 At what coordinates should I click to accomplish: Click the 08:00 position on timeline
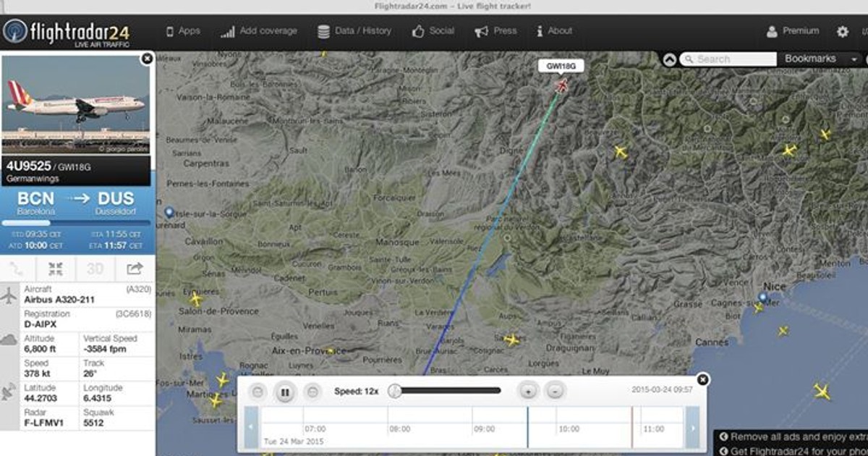click(x=399, y=428)
